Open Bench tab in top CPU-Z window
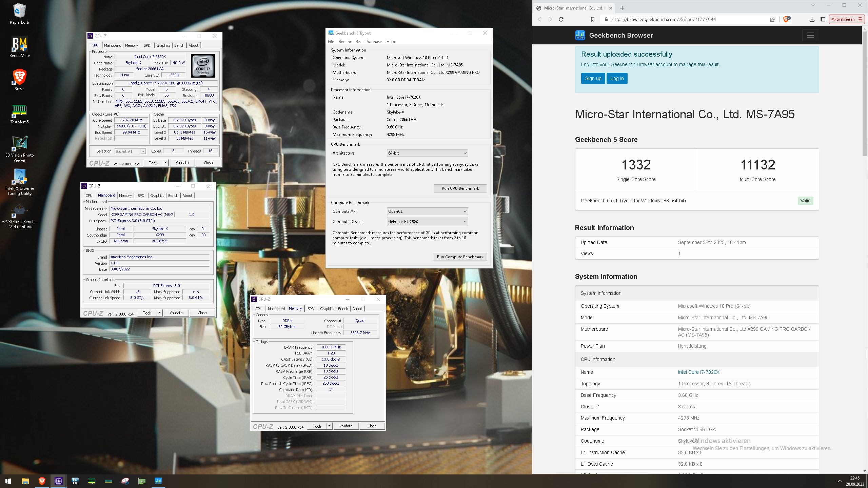868x488 pixels. pyautogui.click(x=179, y=45)
